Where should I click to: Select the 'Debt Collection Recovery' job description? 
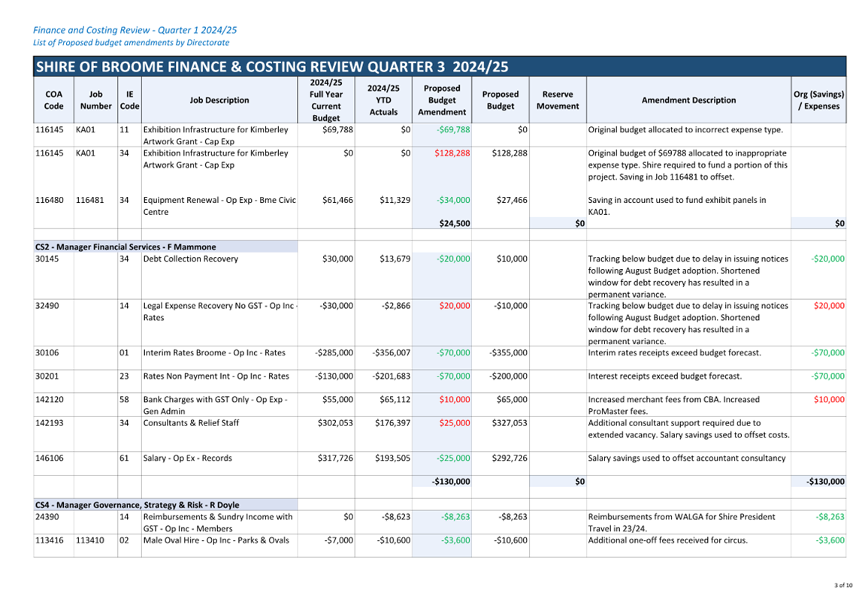coord(190,259)
